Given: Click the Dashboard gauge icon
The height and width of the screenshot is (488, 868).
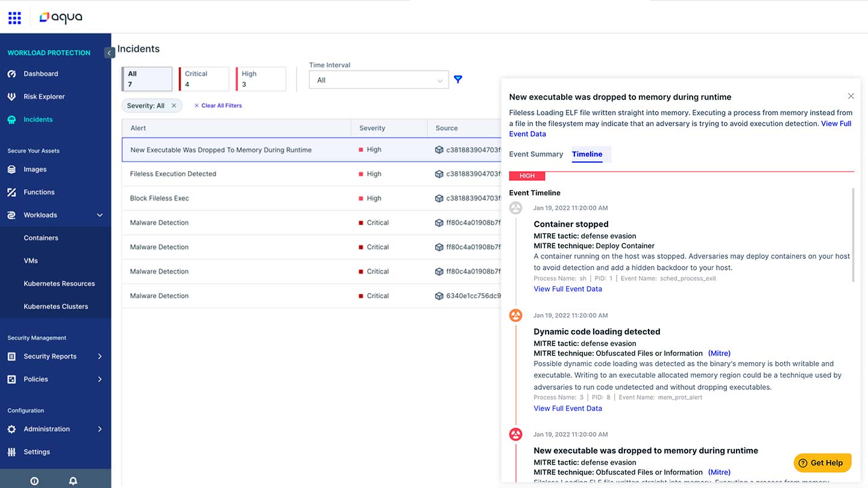Looking at the screenshot, I should pyautogui.click(x=11, y=74).
